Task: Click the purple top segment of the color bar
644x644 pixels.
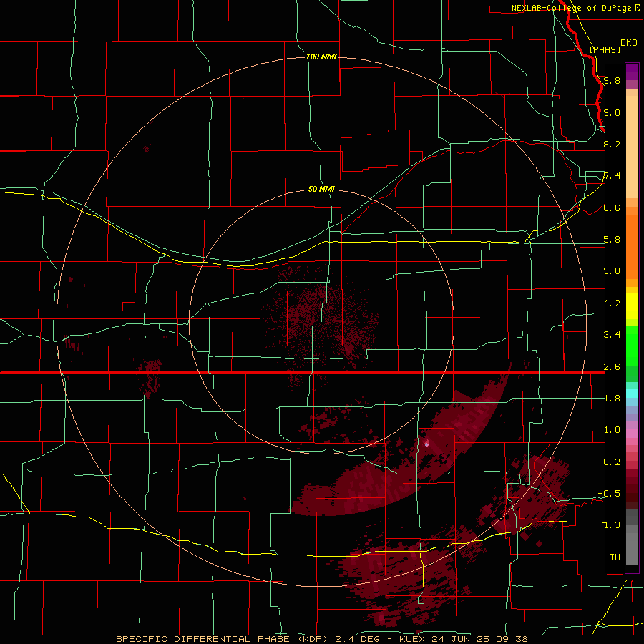Action: pyautogui.click(x=632, y=72)
